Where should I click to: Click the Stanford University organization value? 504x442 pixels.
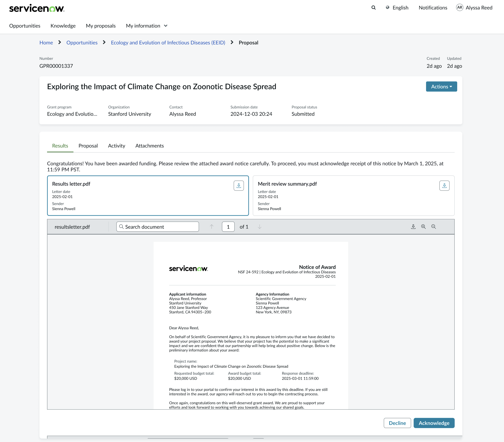pyautogui.click(x=130, y=114)
